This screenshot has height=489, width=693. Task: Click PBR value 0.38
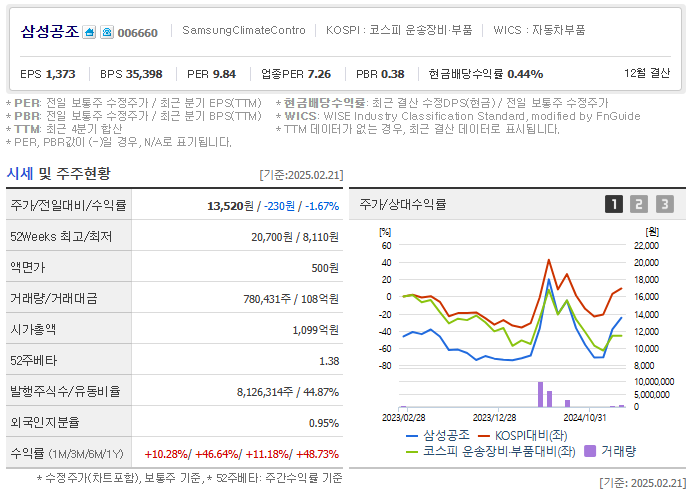click(392, 74)
